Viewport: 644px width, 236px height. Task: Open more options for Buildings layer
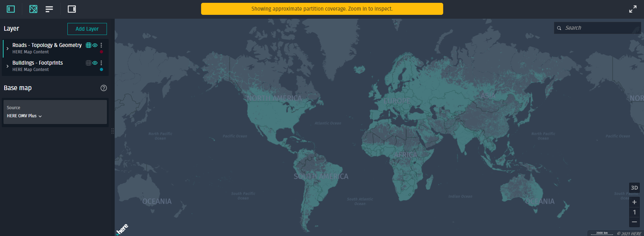101,63
